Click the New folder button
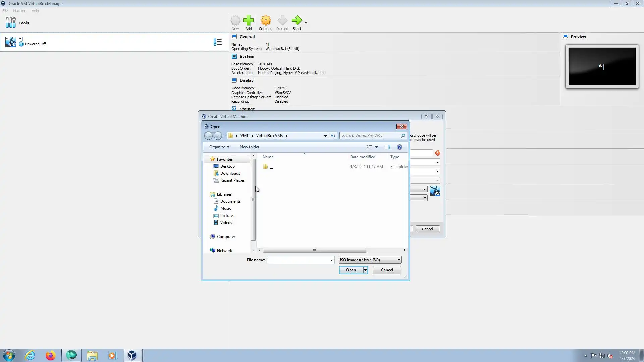The width and height of the screenshot is (644, 362). 249,147
